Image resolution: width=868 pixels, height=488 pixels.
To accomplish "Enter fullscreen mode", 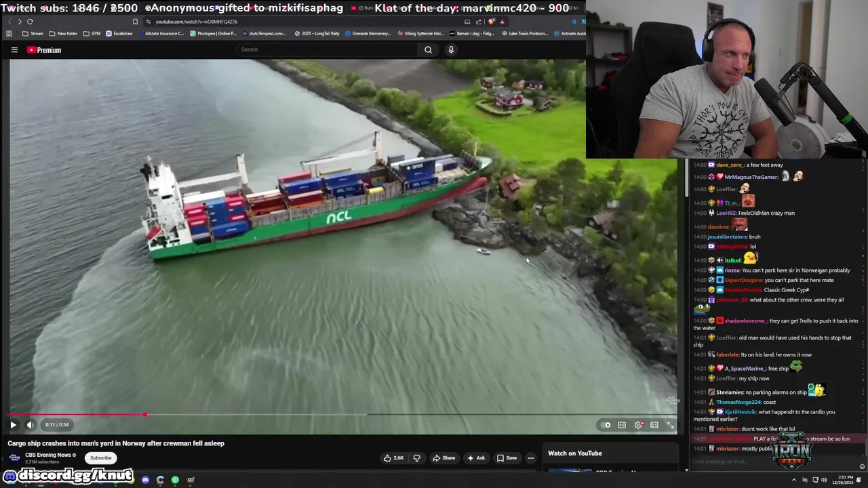I will tap(671, 425).
